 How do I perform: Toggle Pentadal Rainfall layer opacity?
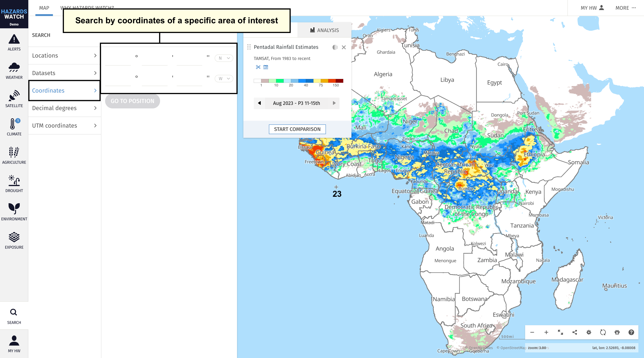[x=335, y=47]
